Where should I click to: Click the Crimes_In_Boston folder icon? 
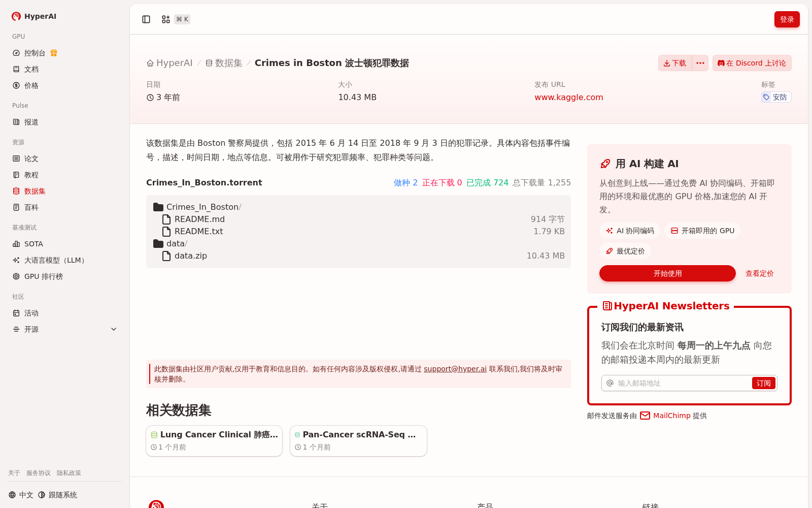click(x=158, y=207)
